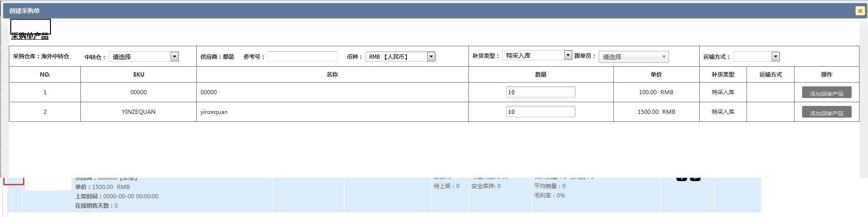Screen dimensions: 868x217
Task: Click quantity field for SKU YINZEQUAN
Action: (540, 112)
